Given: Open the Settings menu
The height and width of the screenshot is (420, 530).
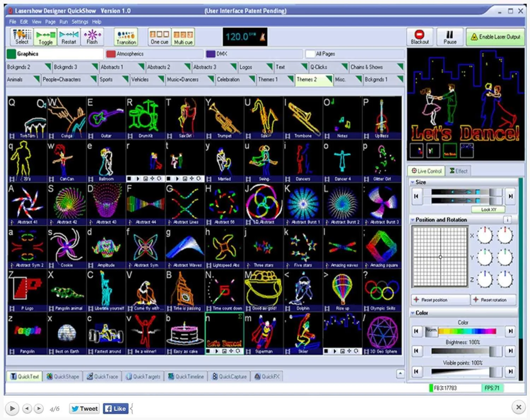Looking at the screenshot, I should click(x=80, y=22).
